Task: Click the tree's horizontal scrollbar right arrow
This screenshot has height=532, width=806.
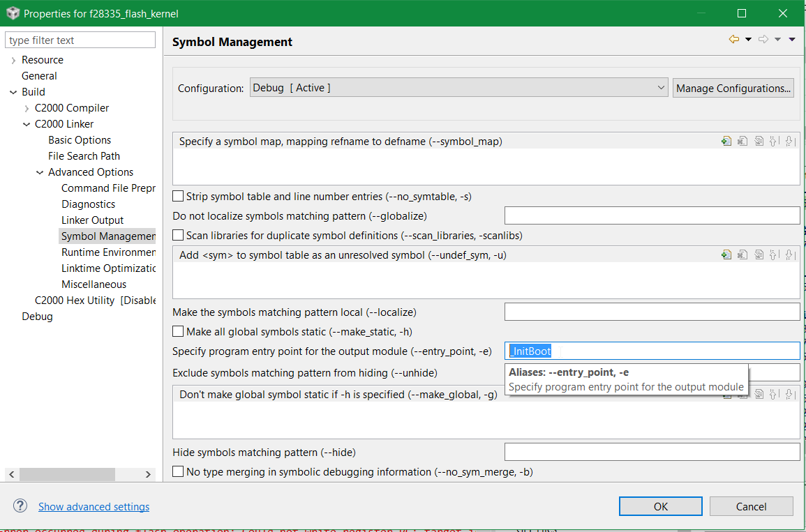Action: point(148,474)
